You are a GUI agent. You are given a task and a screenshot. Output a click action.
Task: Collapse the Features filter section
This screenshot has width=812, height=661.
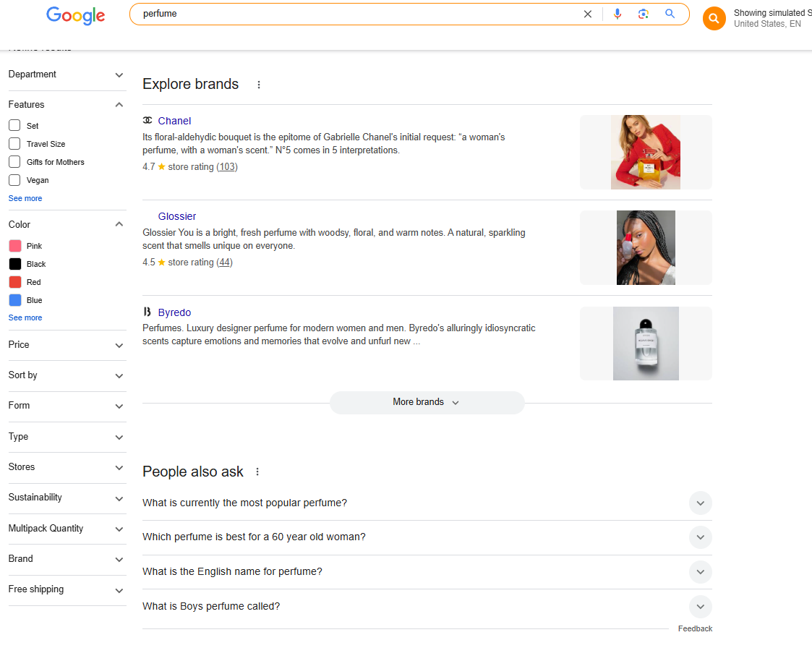point(67,105)
